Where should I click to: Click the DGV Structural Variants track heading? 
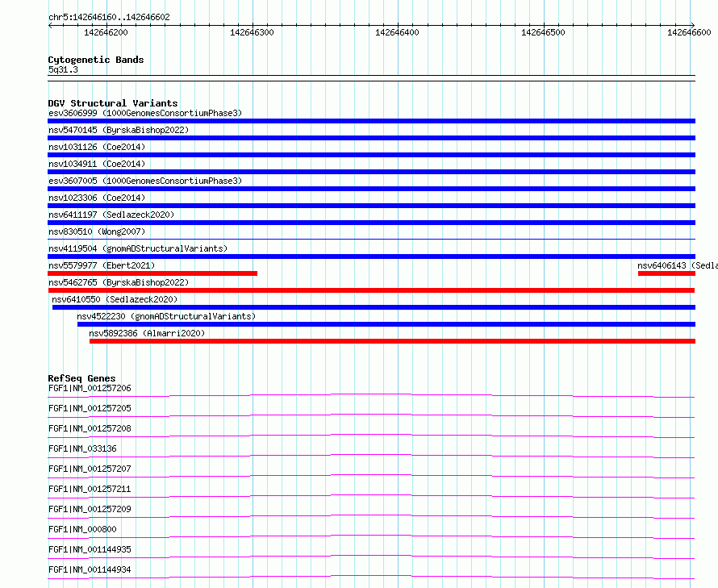[x=113, y=103]
